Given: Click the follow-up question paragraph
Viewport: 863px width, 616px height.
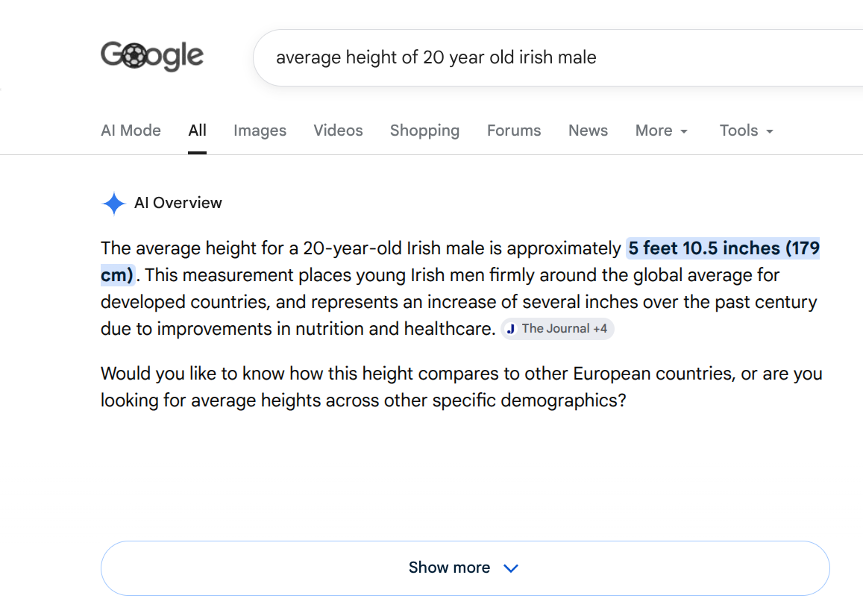Looking at the screenshot, I should coord(461,387).
